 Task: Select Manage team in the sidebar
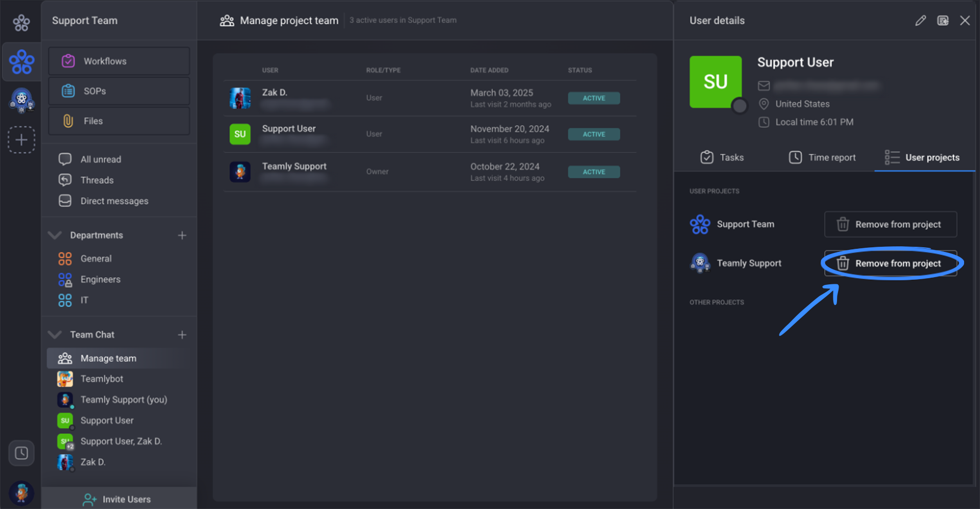119,358
